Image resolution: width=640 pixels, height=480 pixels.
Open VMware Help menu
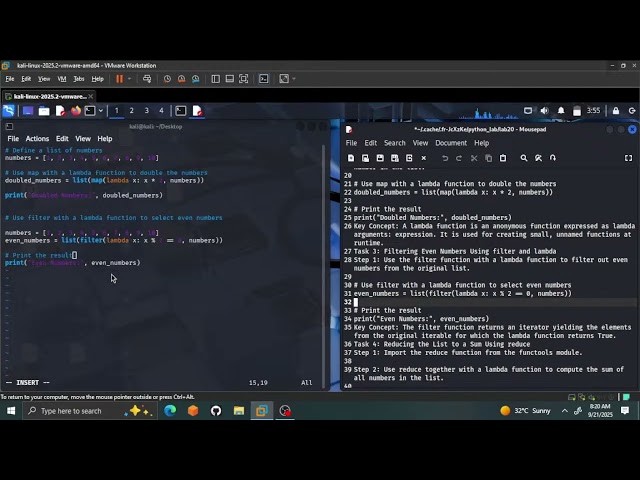click(x=98, y=79)
